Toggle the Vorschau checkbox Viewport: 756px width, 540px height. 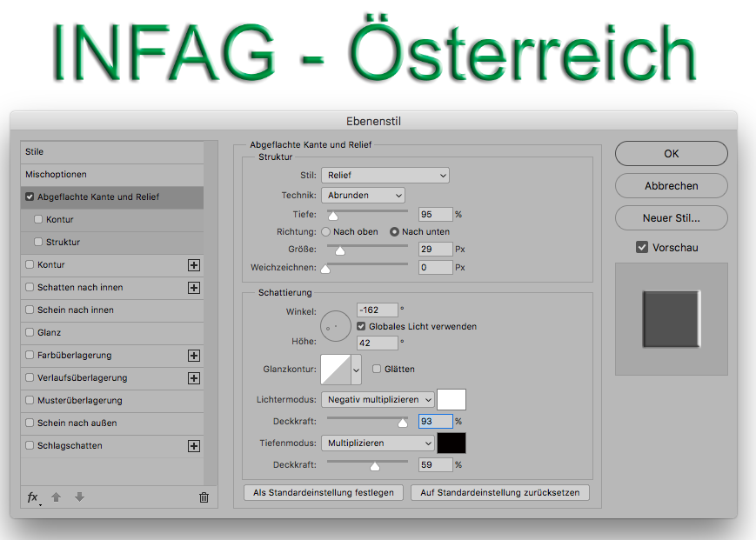[x=642, y=248]
